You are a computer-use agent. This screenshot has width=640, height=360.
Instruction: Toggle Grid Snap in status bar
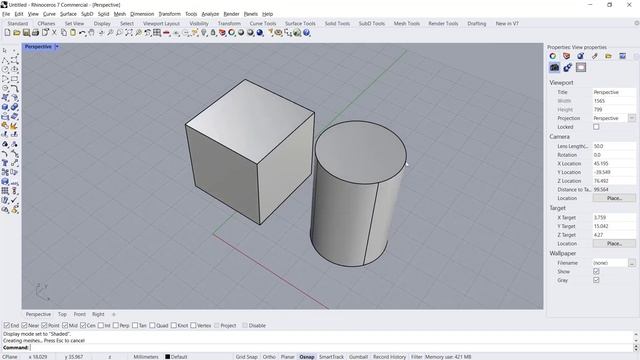[x=247, y=357]
